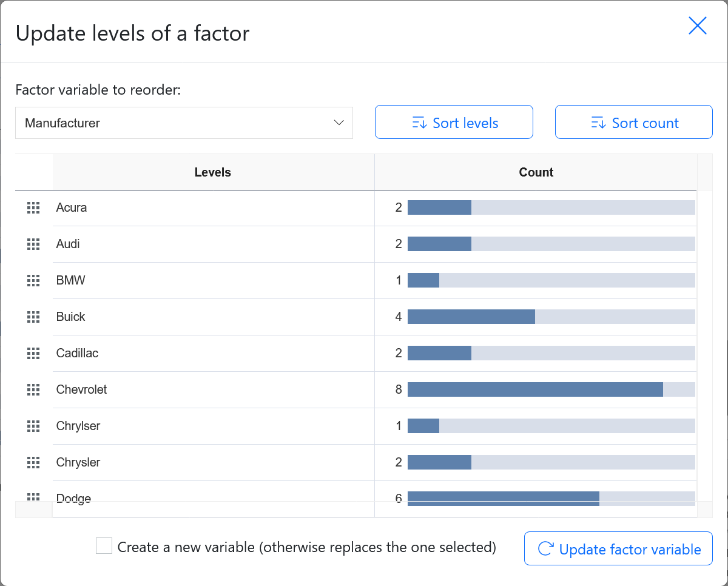
Task: Close the Update levels dialog
Action: pyautogui.click(x=697, y=26)
